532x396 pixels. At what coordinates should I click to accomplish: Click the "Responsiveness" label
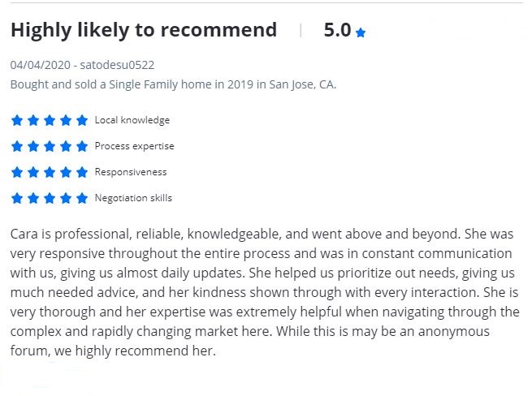pyautogui.click(x=131, y=172)
